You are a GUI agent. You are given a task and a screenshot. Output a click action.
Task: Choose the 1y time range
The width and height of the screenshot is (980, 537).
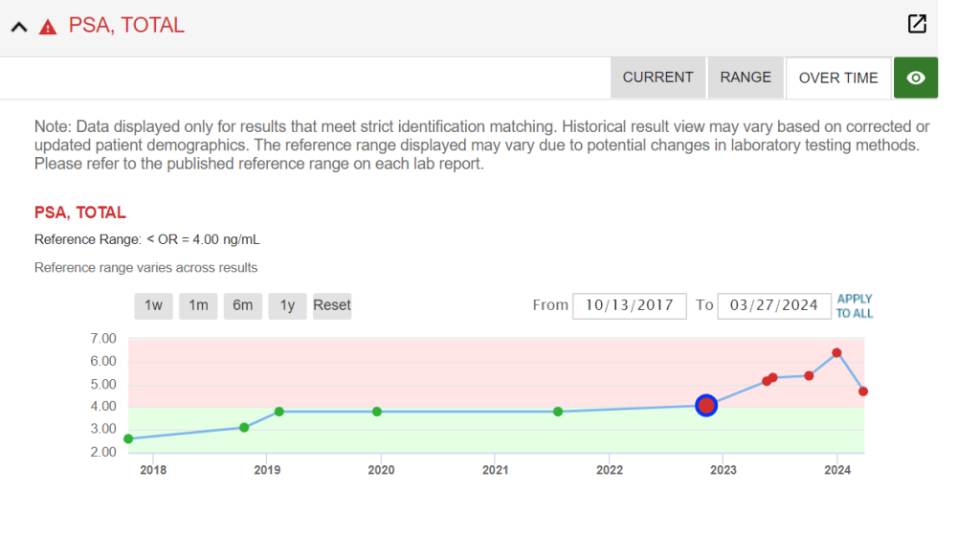click(x=287, y=305)
